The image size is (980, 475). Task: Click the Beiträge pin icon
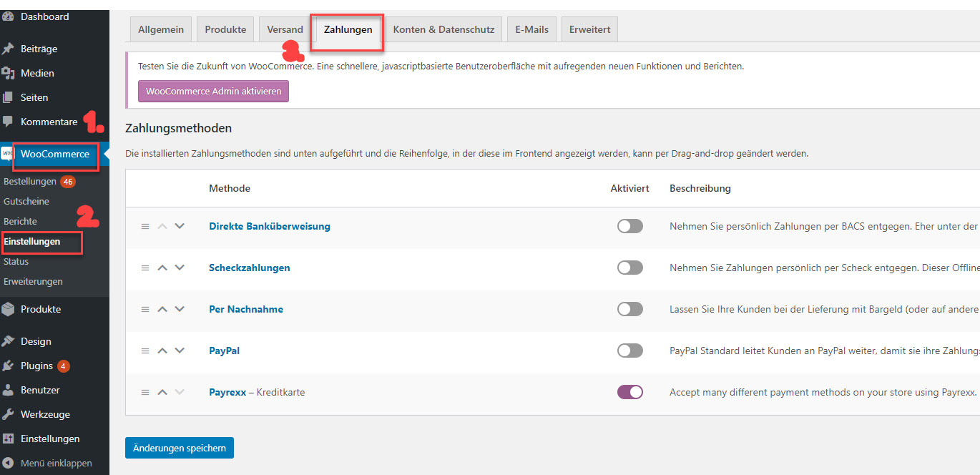[8, 49]
